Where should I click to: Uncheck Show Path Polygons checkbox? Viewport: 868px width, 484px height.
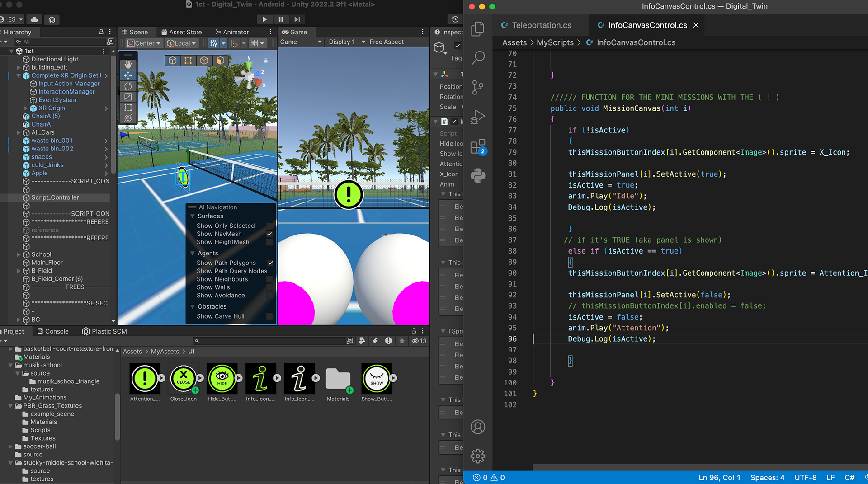click(x=270, y=263)
